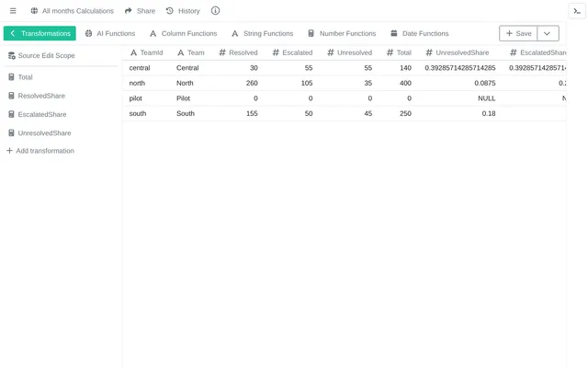This screenshot has width=588, height=368.
Task: Click the Share link
Action: click(141, 11)
